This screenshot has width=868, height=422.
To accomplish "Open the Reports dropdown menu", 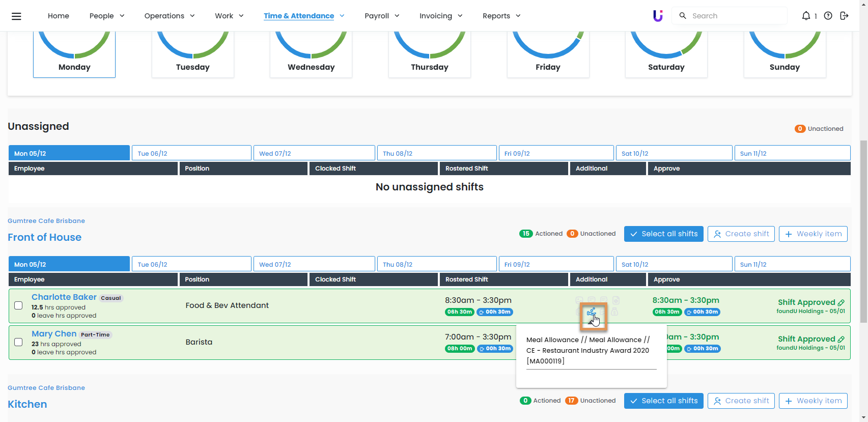I will [501, 16].
